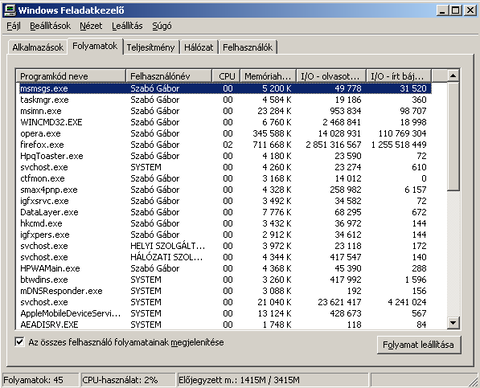Viewport: 480px width, 388px height.
Task: Click svchost.exe row with HELYI SZOLGÁLT... user
Action: [x=224, y=246]
